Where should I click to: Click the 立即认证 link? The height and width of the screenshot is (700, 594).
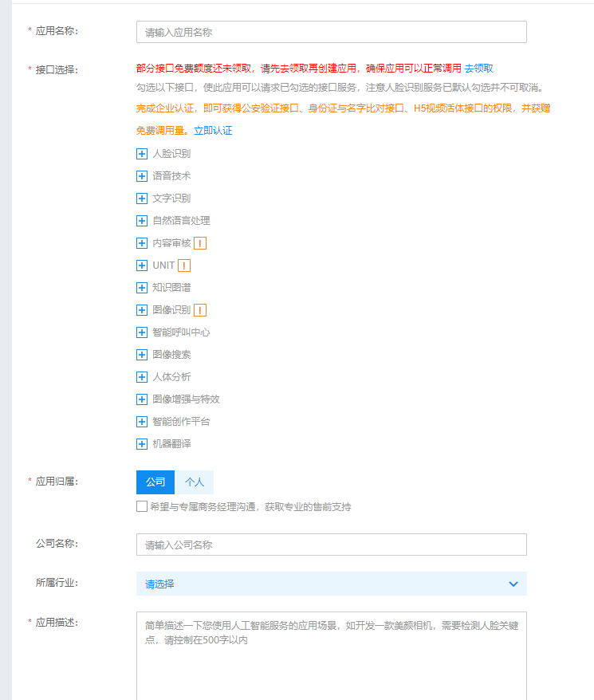(213, 131)
